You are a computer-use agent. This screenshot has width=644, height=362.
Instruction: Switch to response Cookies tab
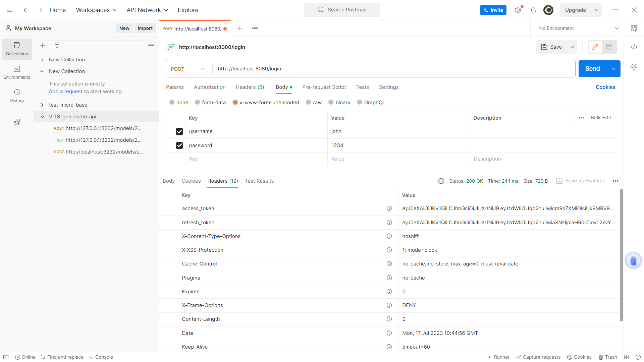point(191,181)
